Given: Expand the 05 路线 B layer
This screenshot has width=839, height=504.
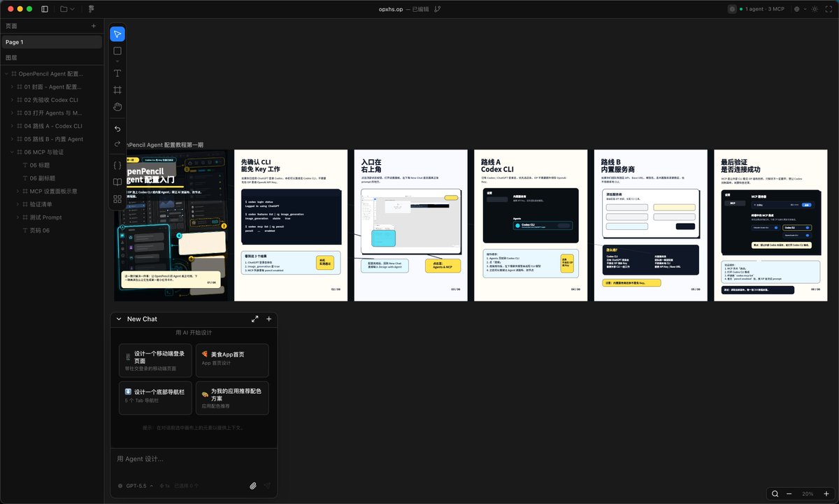Looking at the screenshot, I should [x=12, y=139].
